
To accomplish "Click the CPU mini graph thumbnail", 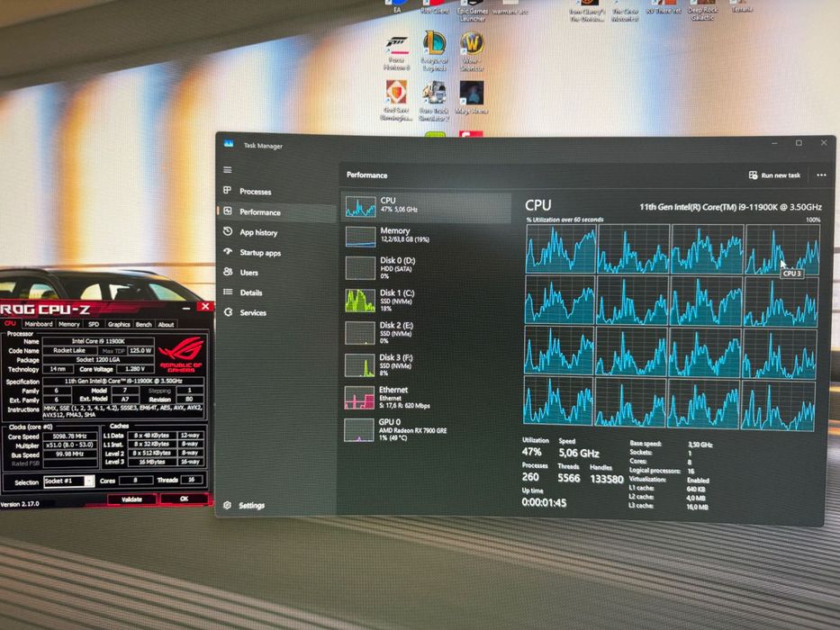I will coord(360,206).
